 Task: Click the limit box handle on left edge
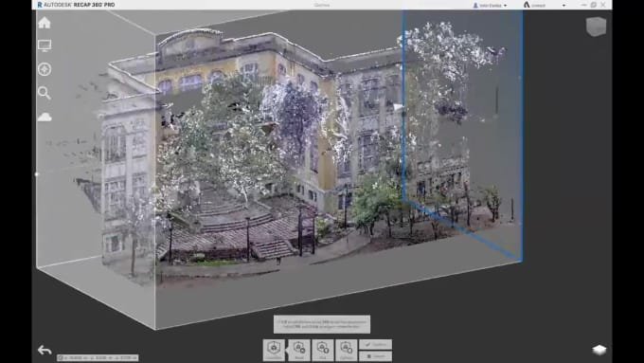37,174
